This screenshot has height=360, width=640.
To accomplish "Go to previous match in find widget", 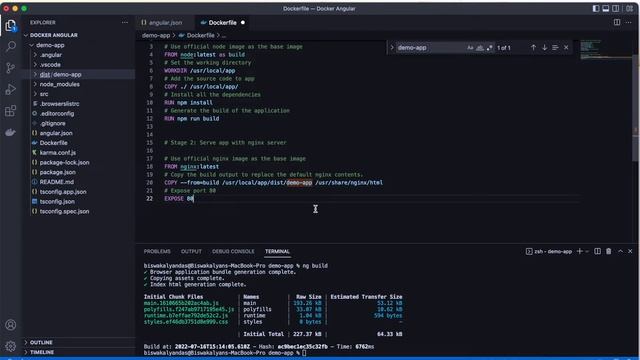I will coord(533,48).
